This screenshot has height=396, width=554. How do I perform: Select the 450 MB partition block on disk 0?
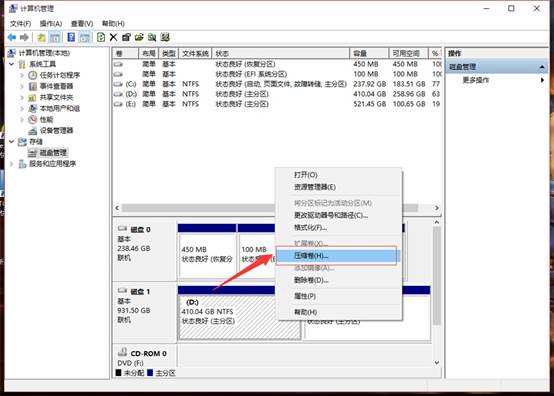tap(207, 251)
